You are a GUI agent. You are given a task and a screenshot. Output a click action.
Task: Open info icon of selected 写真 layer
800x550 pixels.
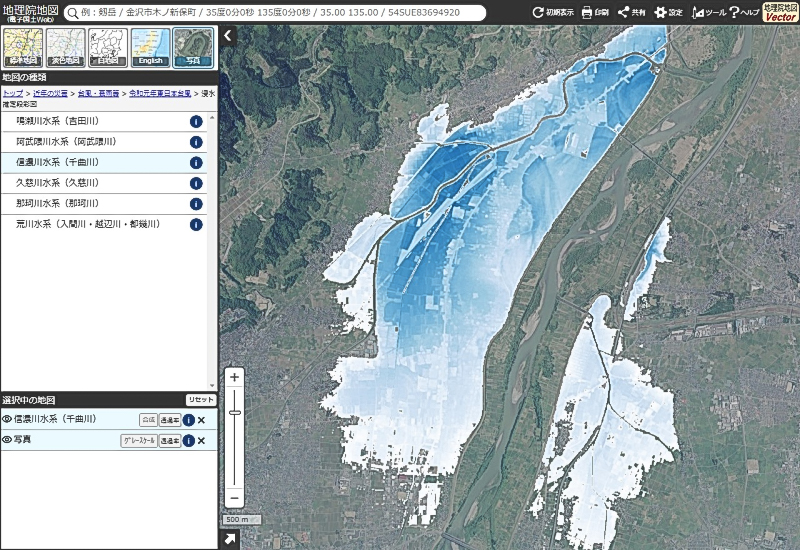[188, 440]
